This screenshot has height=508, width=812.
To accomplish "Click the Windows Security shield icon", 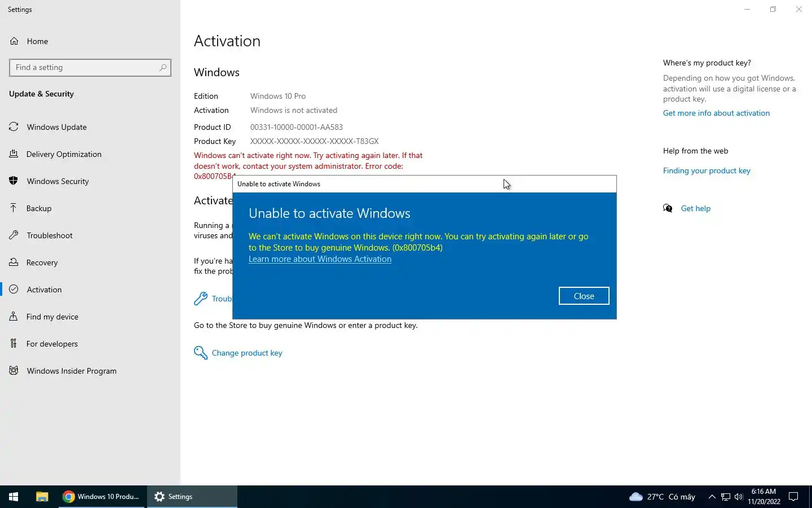I will [14, 181].
